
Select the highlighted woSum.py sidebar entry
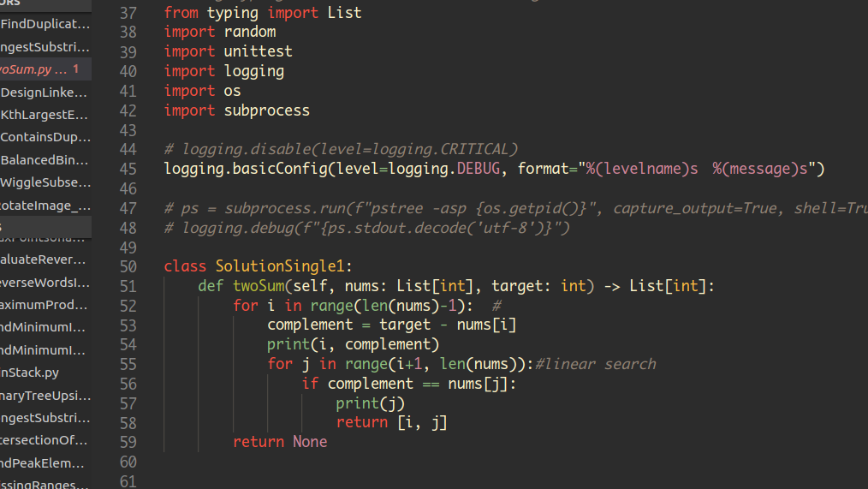(x=45, y=69)
